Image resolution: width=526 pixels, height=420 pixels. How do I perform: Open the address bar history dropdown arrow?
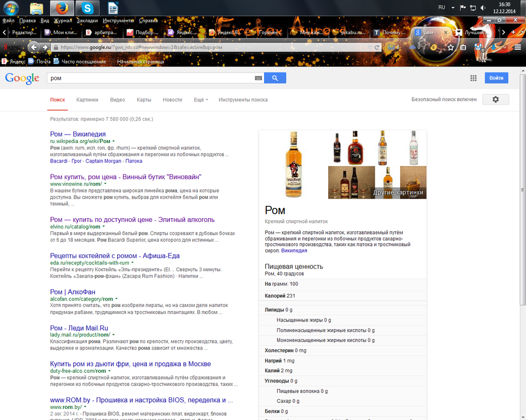[369, 47]
